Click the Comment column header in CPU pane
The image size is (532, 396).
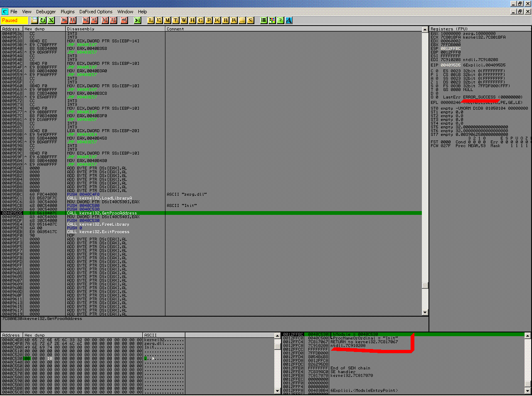[294, 29]
